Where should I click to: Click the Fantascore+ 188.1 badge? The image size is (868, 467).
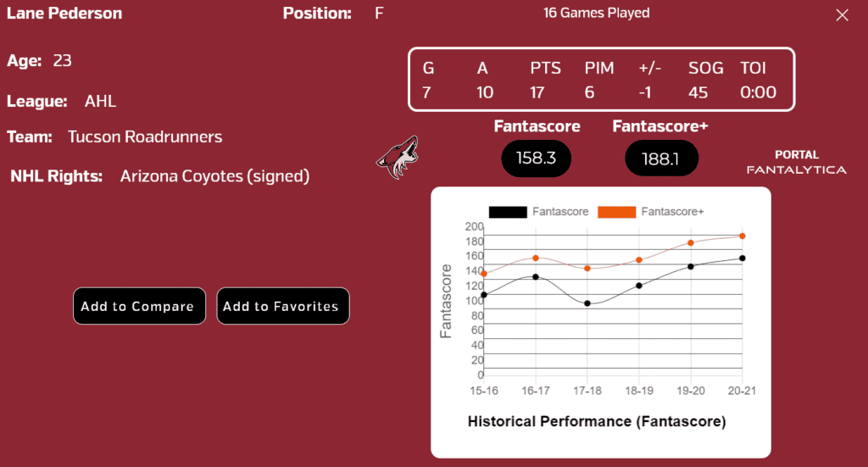click(661, 158)
